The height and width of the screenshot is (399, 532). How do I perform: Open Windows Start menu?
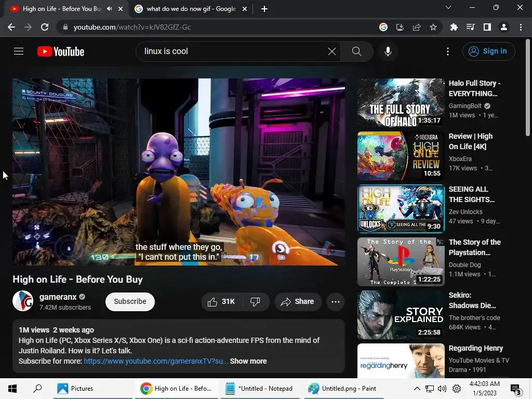pyautogui.click(x=12, y=389)
